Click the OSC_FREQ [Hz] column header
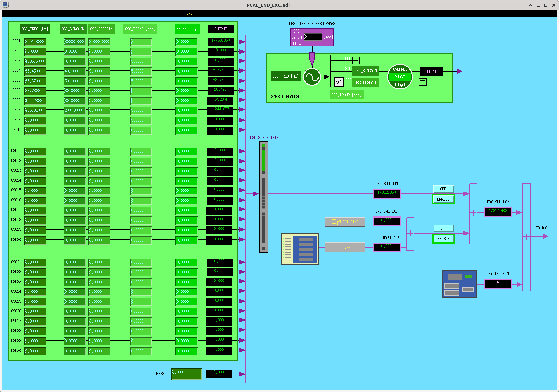Screen dimensions: 559x392 [35, 29]
